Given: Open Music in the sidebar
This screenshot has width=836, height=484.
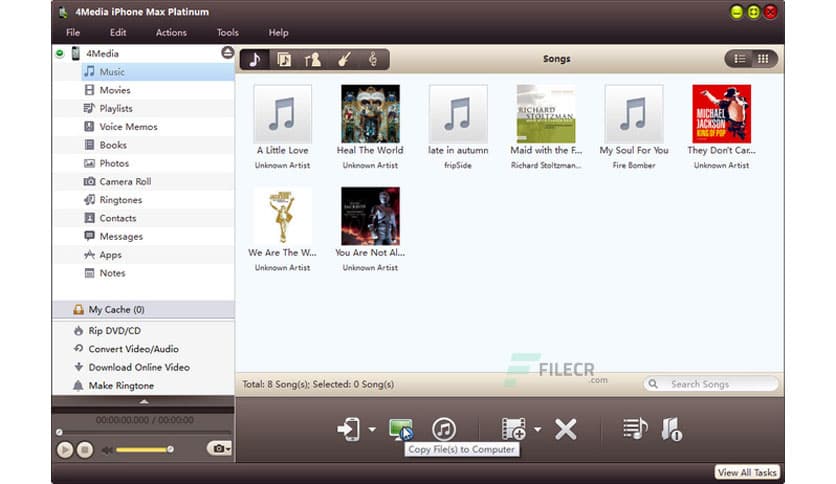Looking at the screenshot, I should pos(158,72).
